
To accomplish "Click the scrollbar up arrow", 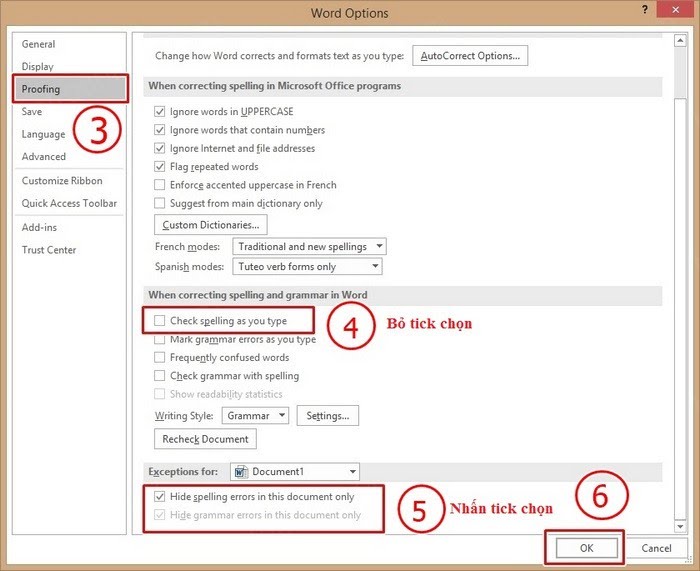I will click(x=679, y=41).
